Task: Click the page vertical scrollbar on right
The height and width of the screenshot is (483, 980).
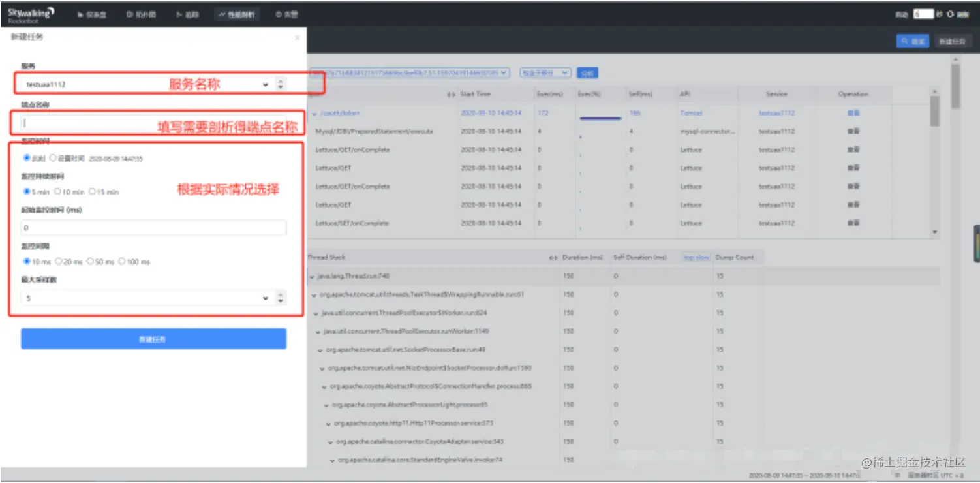Action: (x=956, y=85)
